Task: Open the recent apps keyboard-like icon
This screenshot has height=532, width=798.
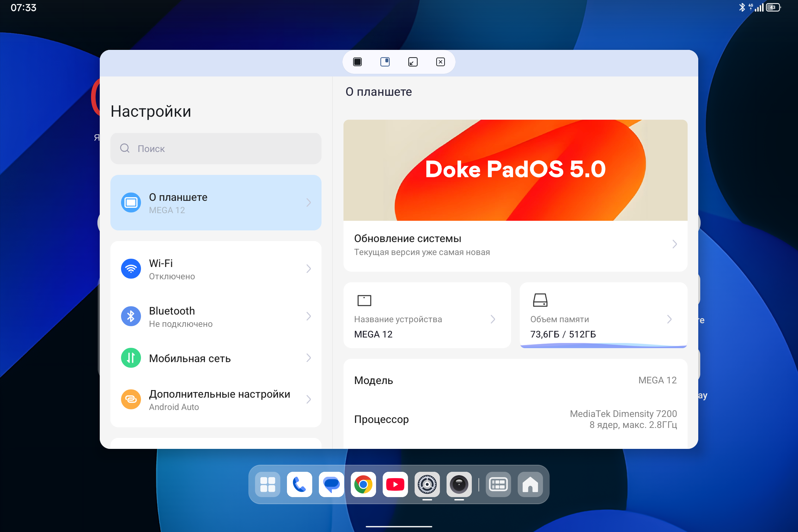Action: (498, 484)
